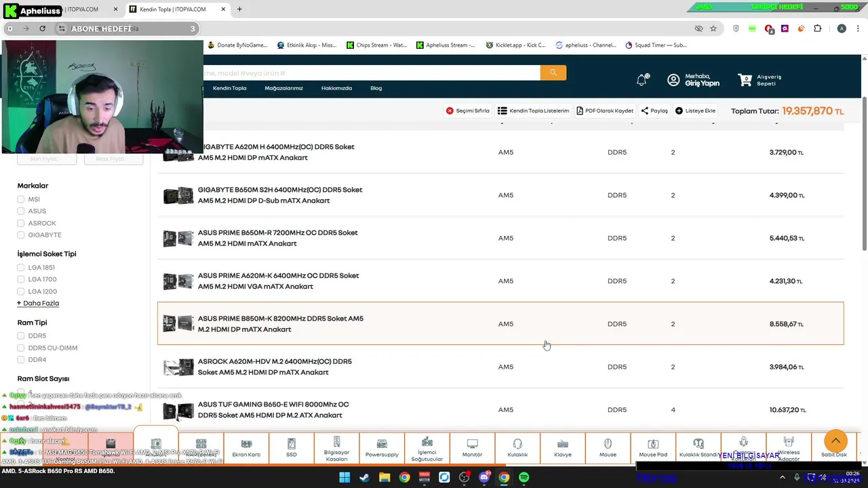868x488 pixels.
Task: Open the notifications bell
Action: [x=642, y=80]
